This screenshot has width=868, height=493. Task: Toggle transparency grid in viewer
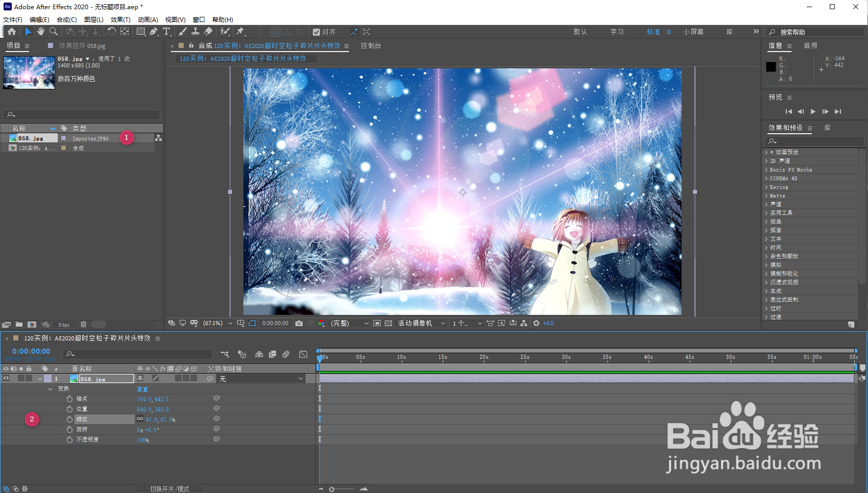point(388,323)
